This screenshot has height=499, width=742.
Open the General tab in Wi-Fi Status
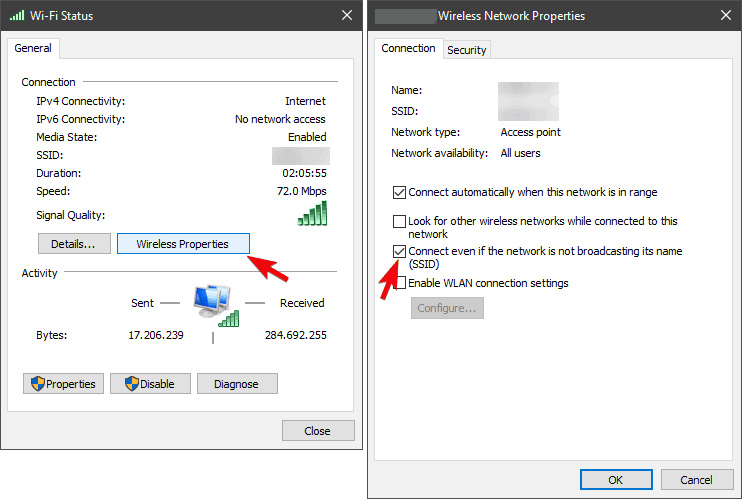click(33, 48)
